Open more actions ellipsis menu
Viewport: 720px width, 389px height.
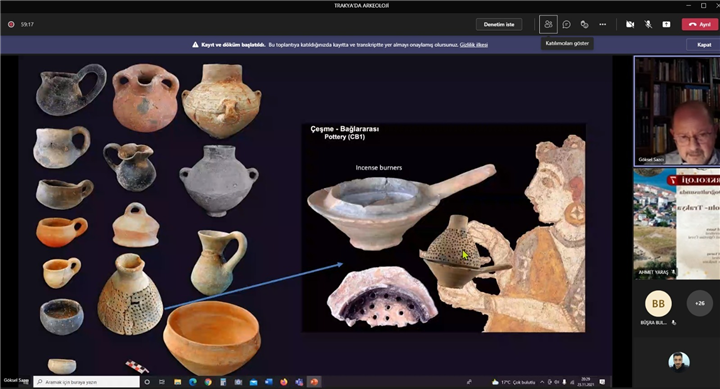602,24
